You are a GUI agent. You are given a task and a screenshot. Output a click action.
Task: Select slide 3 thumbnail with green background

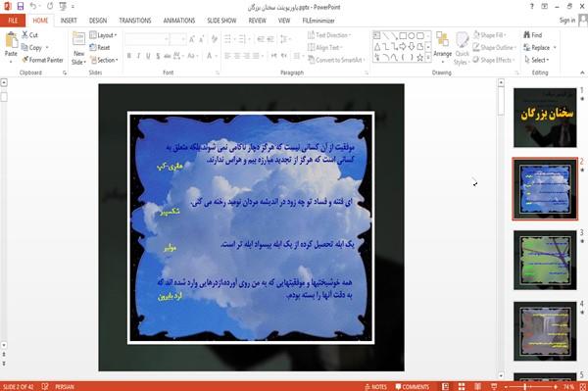tap(545, 260)
